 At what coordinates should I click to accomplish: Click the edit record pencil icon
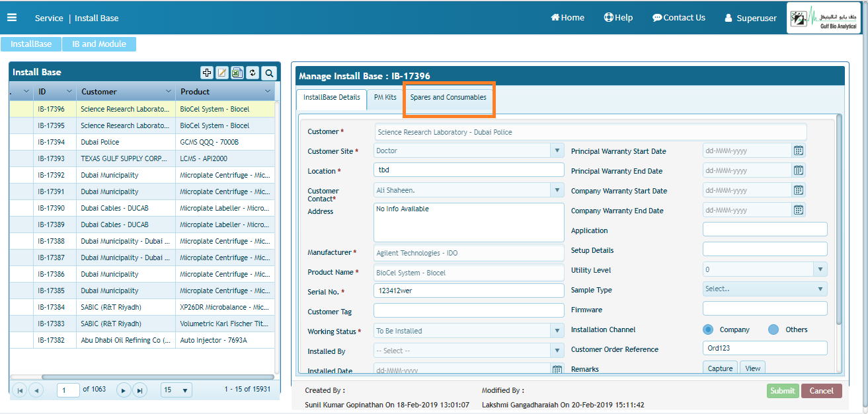point(222,73)
